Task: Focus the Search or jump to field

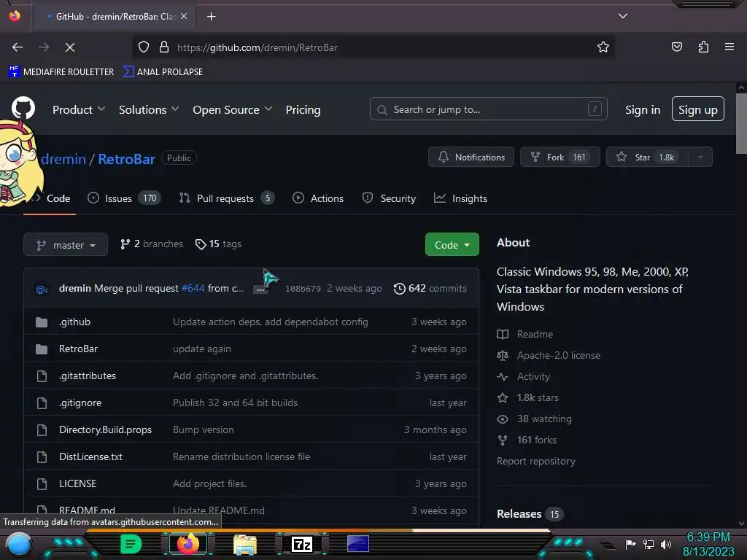Action: [x=488, y=109]
